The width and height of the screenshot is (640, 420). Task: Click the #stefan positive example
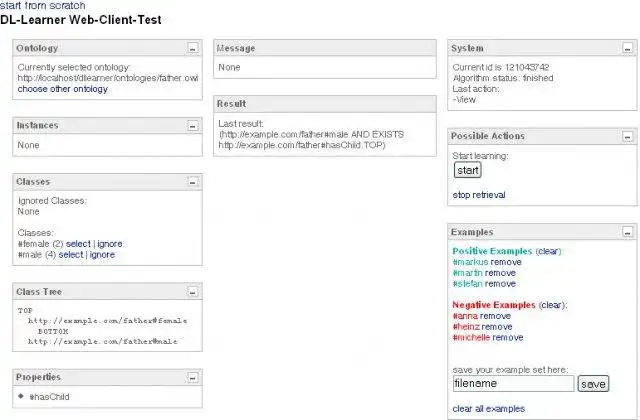[x=468, y=284]
